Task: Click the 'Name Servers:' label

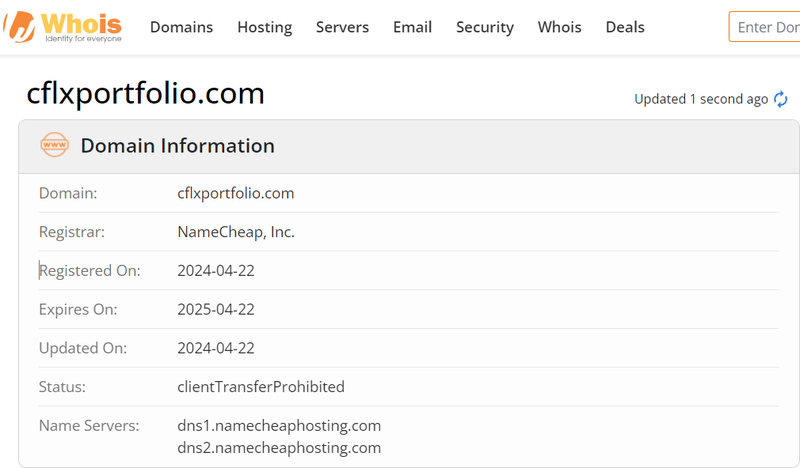Action: pos(89,426)
